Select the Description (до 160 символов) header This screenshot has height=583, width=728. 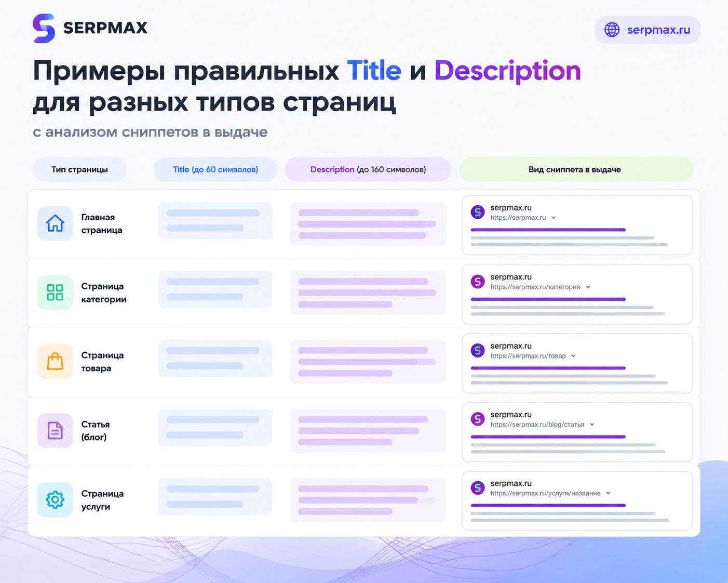pyautogui.click(x=368, y=169)
